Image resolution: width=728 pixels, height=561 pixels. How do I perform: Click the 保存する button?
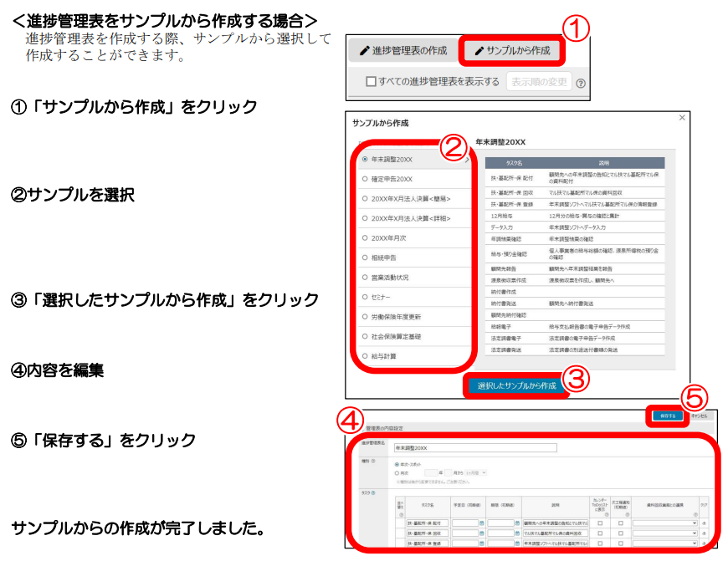coord(667,415)
